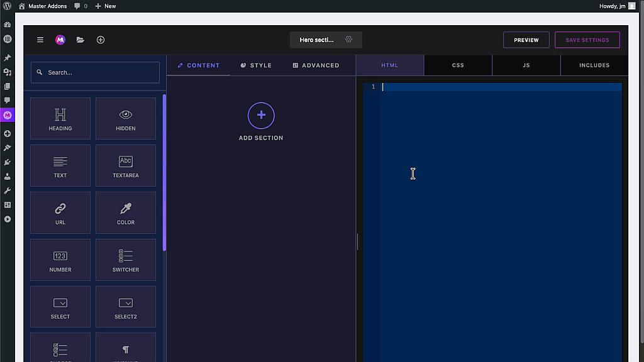
Task: Click the controls list scrollbar
Action: coord(164,172)
